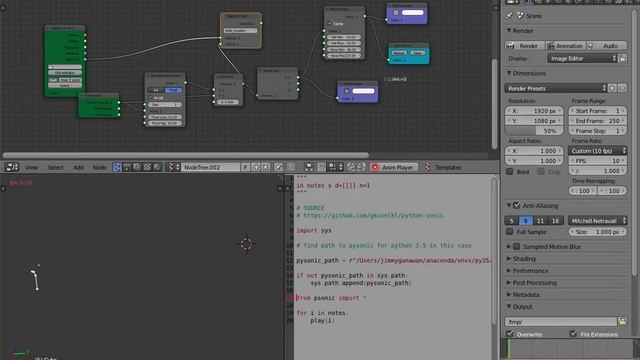Open the Display Image Editor dropdown
Viewport: 640px width, 360px height.
click(582, 59)
